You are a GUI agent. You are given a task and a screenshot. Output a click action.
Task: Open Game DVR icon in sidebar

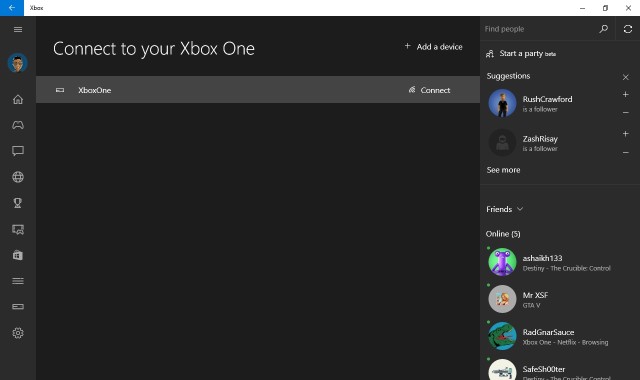click(x=18, y=229)
